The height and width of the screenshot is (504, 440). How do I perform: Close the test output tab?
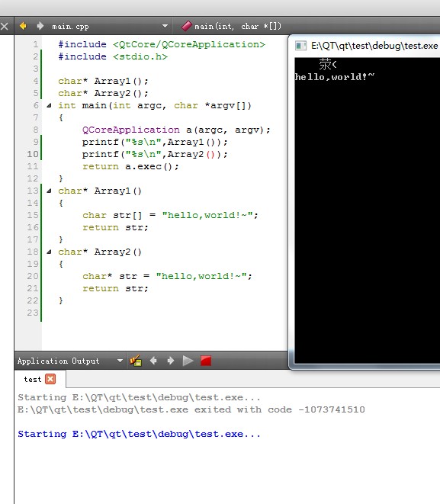pyautogui.click(x=50, y=379)
